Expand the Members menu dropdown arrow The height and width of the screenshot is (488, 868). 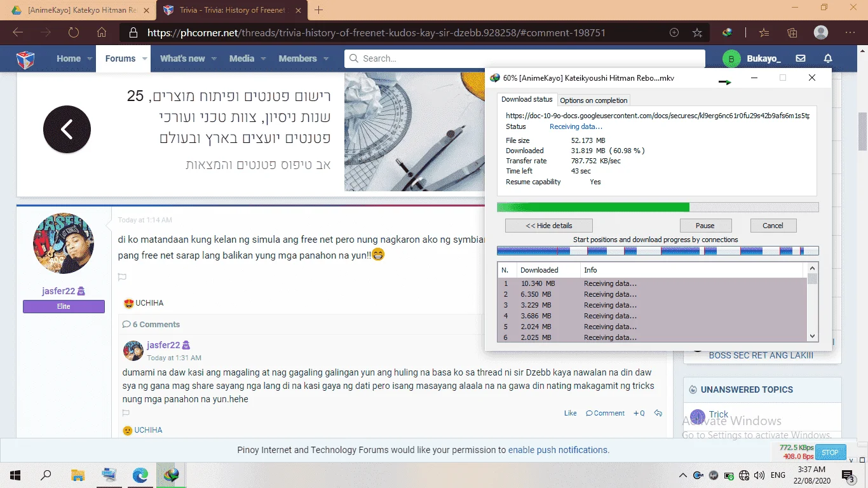[326, 58]
